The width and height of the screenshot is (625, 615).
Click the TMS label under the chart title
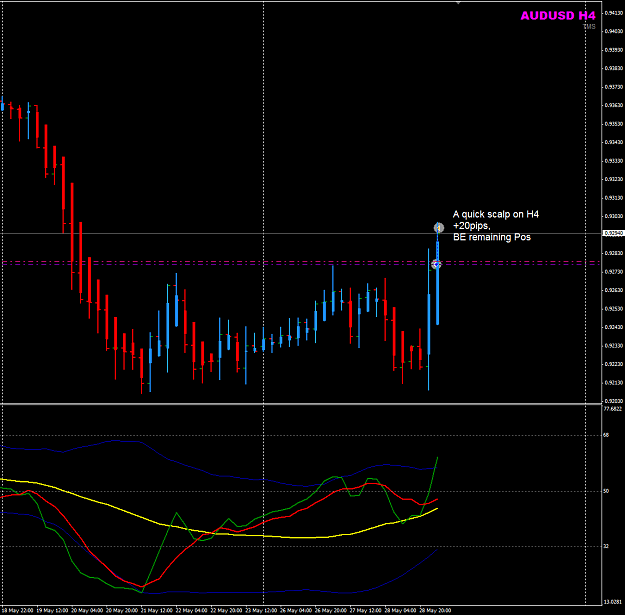589,27
